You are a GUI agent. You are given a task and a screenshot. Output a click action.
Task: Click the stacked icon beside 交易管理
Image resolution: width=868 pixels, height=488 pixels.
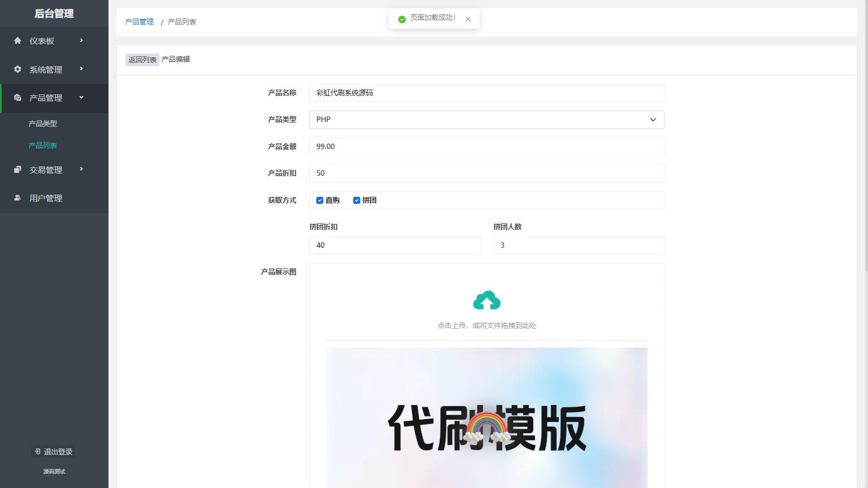(17, 170)
